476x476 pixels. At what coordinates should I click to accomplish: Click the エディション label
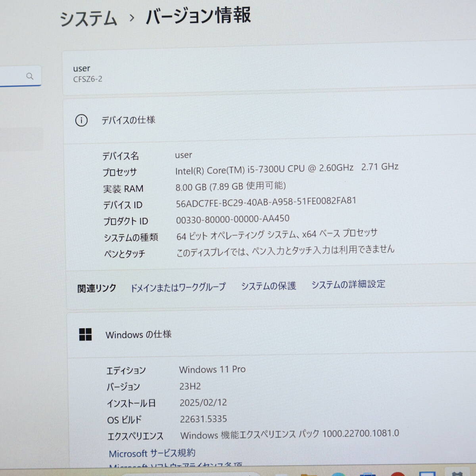pyautogui.click(x=126, y=370)
